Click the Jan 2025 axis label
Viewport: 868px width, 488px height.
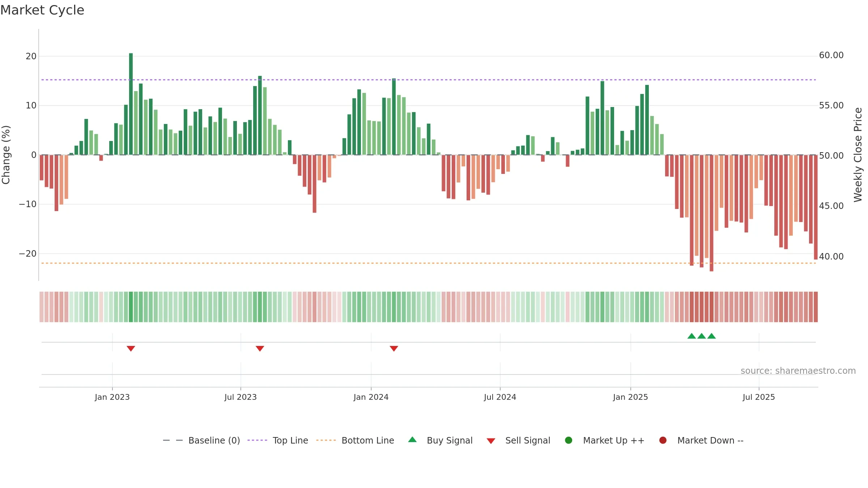(630, 397)
